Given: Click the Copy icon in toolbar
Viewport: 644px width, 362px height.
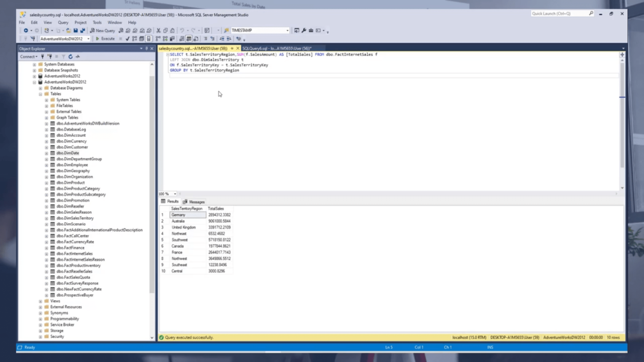Looking at the screenshot, I should (165, 30).
